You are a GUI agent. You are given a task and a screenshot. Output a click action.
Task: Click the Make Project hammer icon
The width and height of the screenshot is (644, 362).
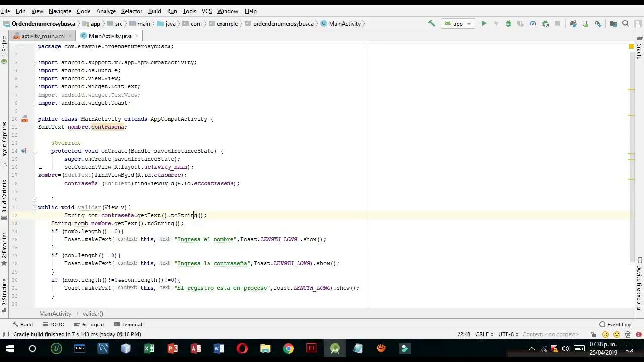point(431,24)
